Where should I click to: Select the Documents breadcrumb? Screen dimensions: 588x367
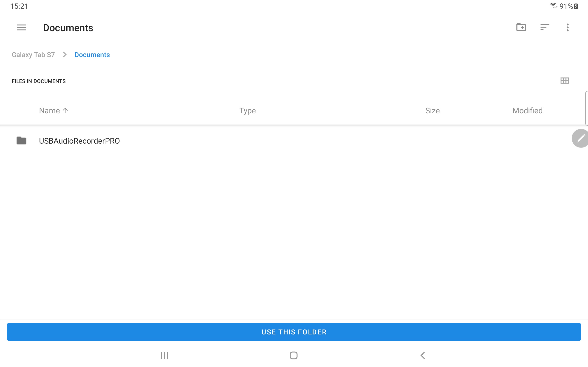(x=92, y=55)
